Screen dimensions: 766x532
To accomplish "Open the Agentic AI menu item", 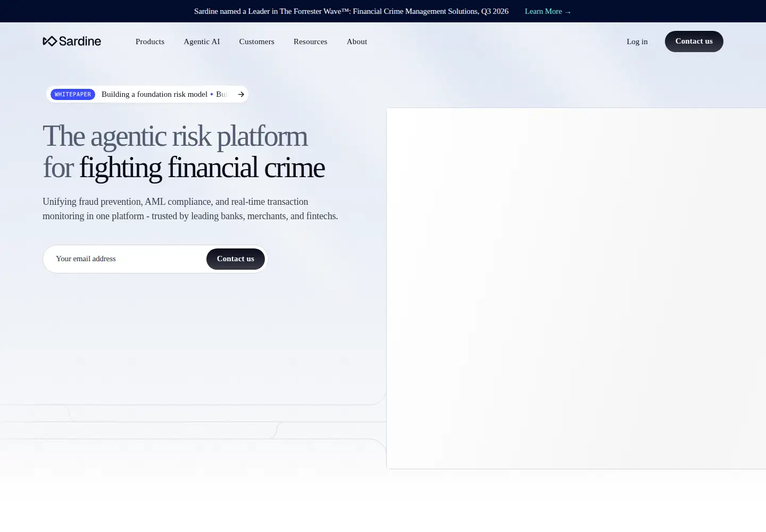I will pos(202,41).
